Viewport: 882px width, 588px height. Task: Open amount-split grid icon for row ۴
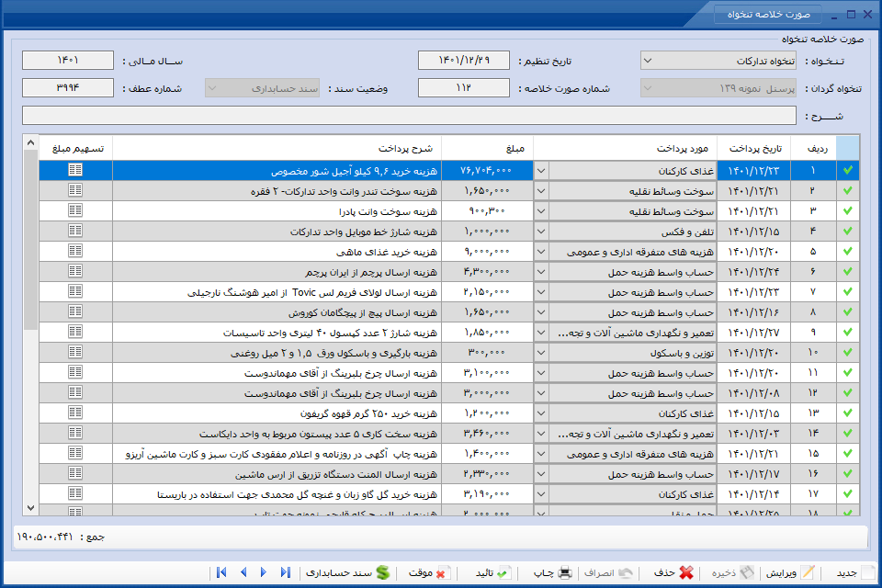click(x=75, y=231)
